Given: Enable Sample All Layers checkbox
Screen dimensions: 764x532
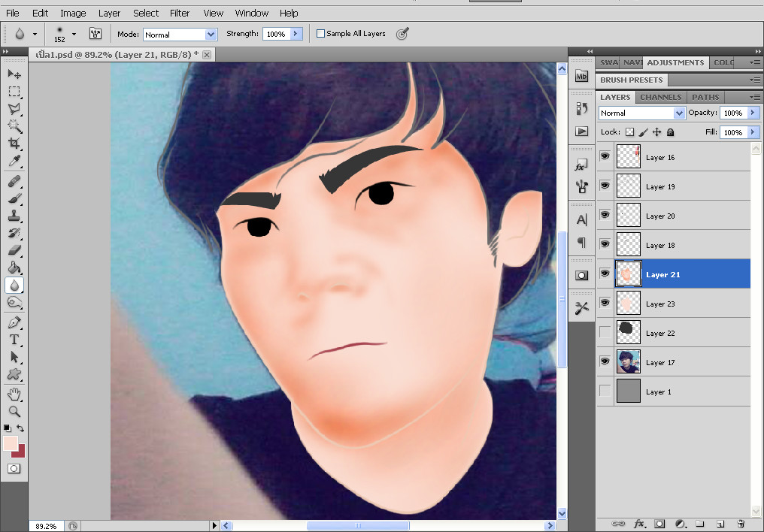Looking at the screenshot, I should tap(321, 34).
